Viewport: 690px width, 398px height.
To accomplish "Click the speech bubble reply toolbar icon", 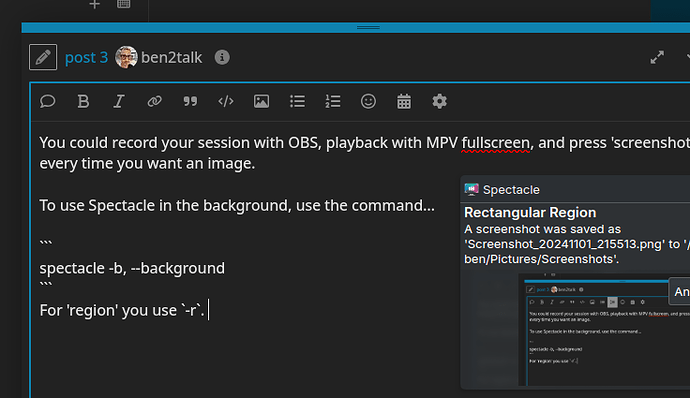I will pos(48,101).
